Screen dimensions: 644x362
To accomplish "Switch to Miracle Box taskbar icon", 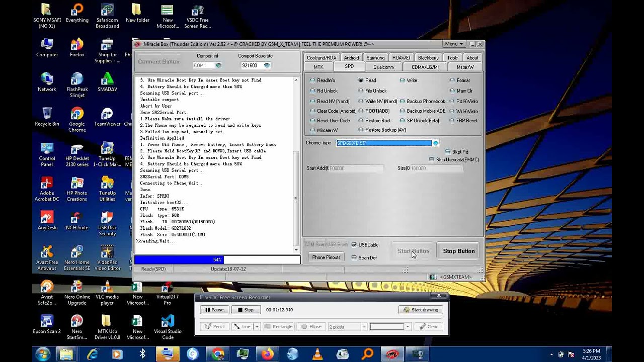I will (x=392, y=354).
